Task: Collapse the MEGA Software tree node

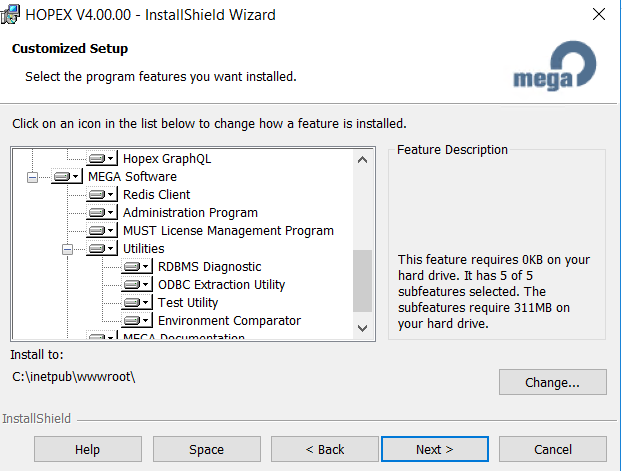Action: pyautogui.click(x=32, y=177)
